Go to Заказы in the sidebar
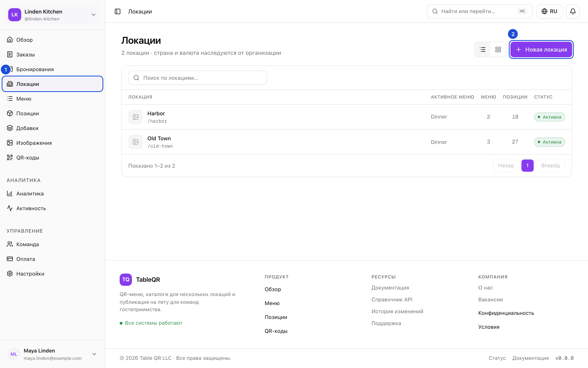This screenshot has height=368, width=588. tap(52, 55)
